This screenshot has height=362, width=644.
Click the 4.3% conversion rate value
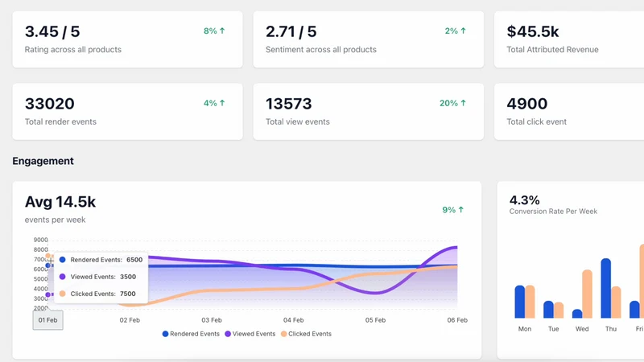(525, 200)
